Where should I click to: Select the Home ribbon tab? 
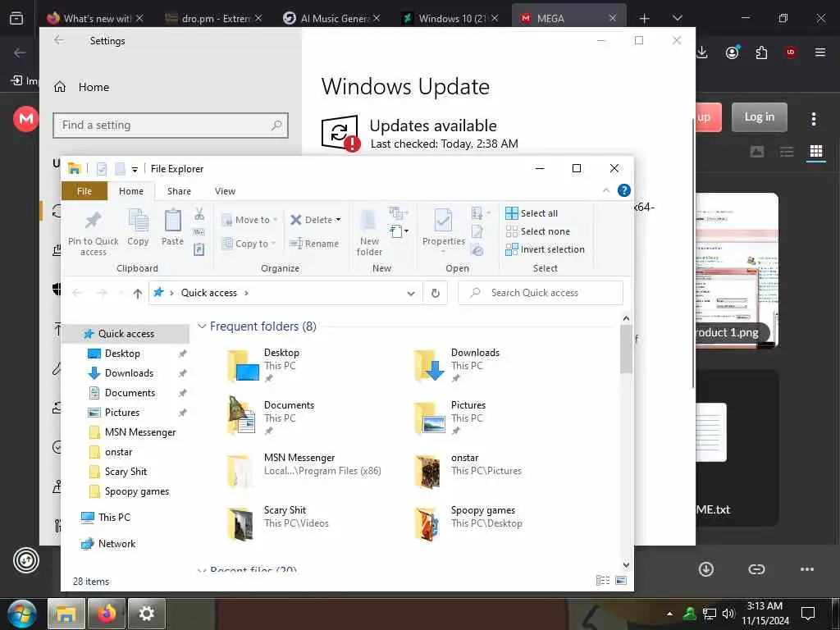(131, 191)
